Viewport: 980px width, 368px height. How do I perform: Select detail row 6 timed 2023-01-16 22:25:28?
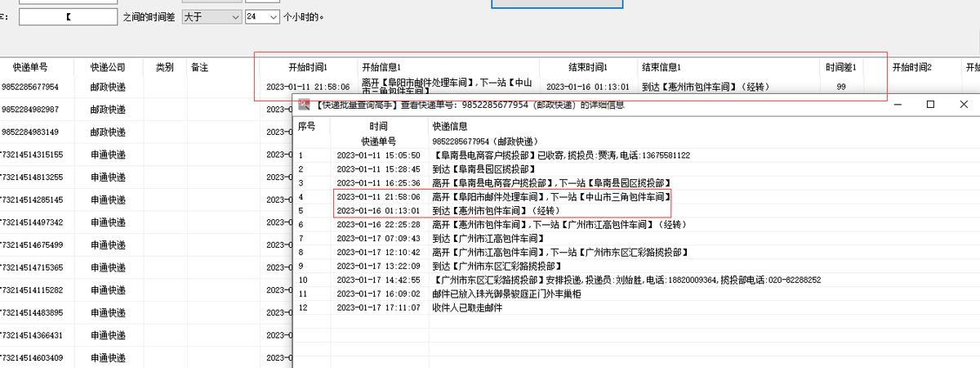[637, 224]
